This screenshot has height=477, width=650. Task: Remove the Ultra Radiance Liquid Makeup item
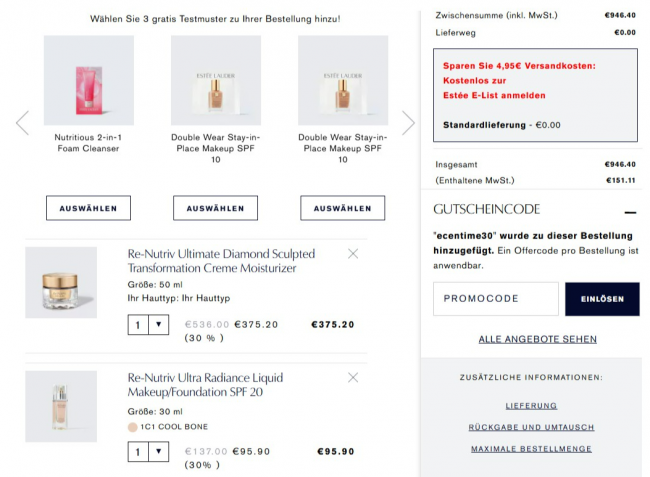click(352, 377)
